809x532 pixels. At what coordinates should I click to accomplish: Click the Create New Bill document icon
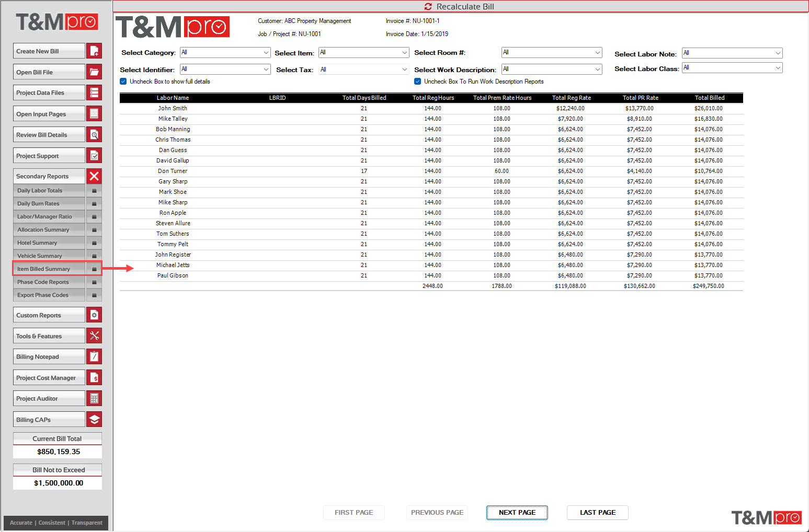tap(94, 51)
